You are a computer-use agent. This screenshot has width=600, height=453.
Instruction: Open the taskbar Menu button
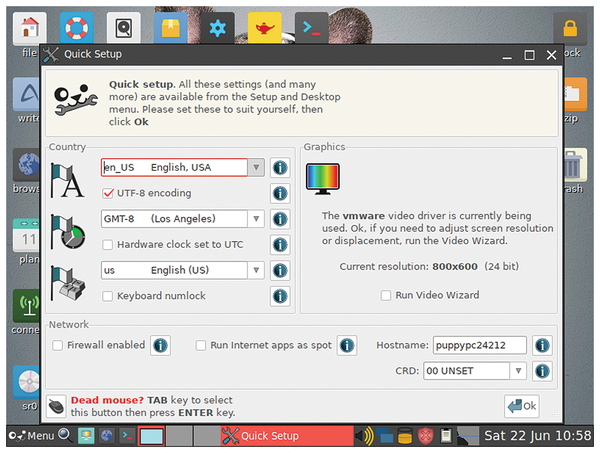pos(31,436)
